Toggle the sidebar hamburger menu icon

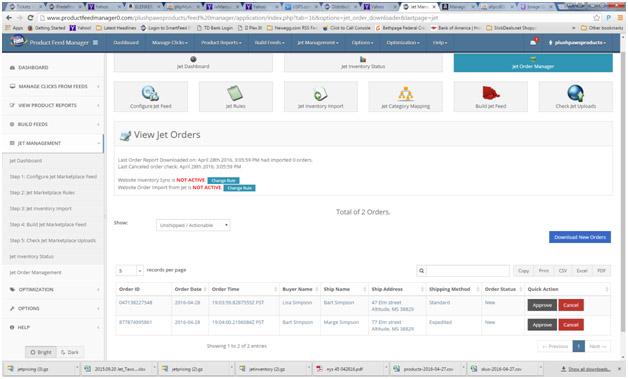pos(96,42)
